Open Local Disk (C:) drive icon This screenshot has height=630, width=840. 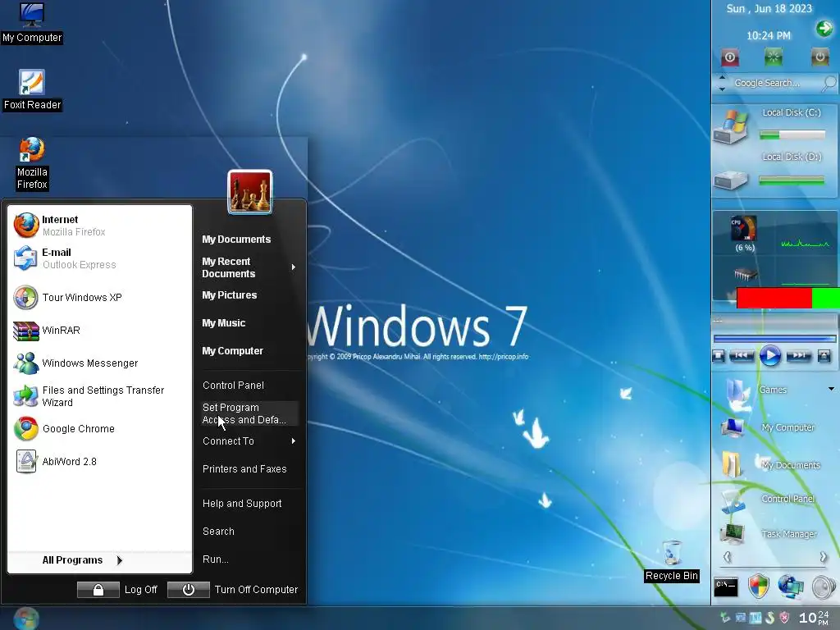point(731,126)
